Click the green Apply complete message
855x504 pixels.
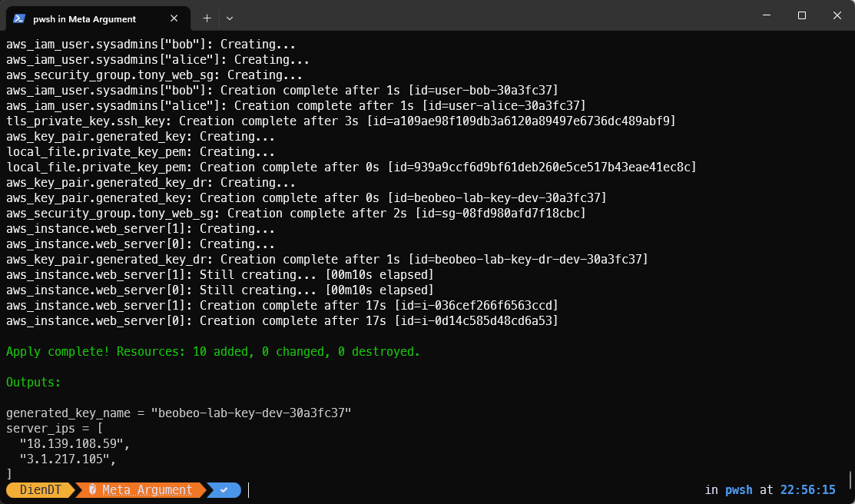pos(213,351)
